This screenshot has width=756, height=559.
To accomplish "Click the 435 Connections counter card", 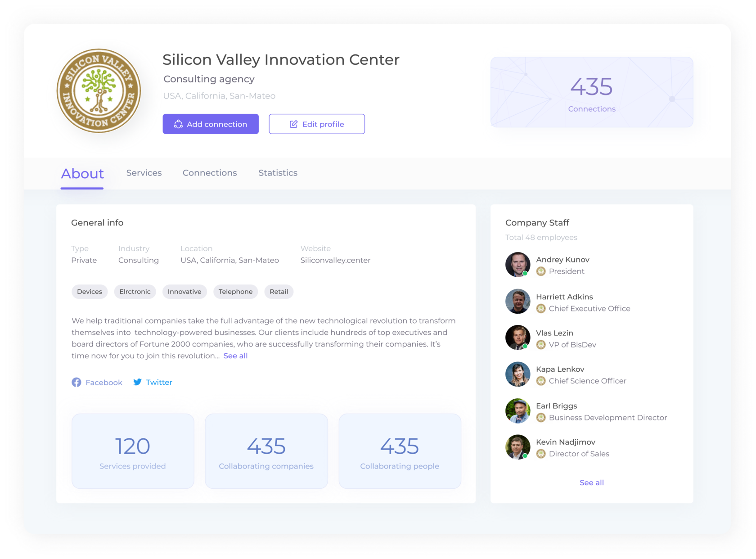I will (x=591, y=92).
